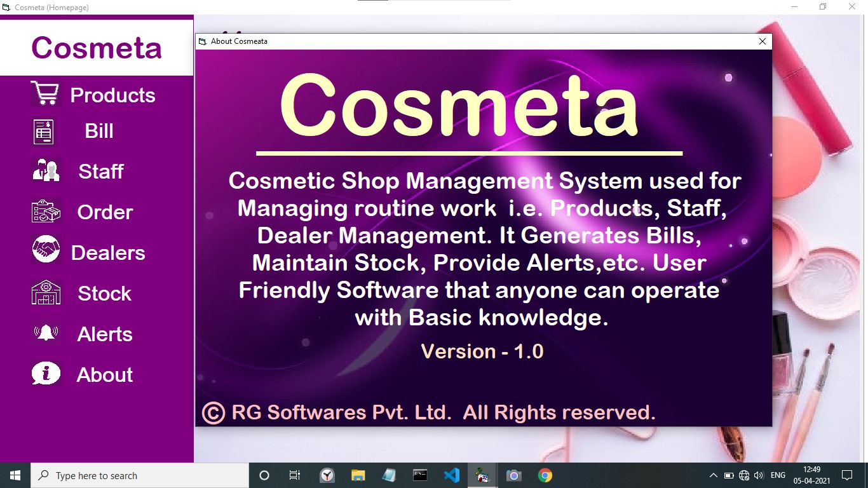Click the Dealers handshake icon
The width and height of the screenshot is (868, 488).
44,252
